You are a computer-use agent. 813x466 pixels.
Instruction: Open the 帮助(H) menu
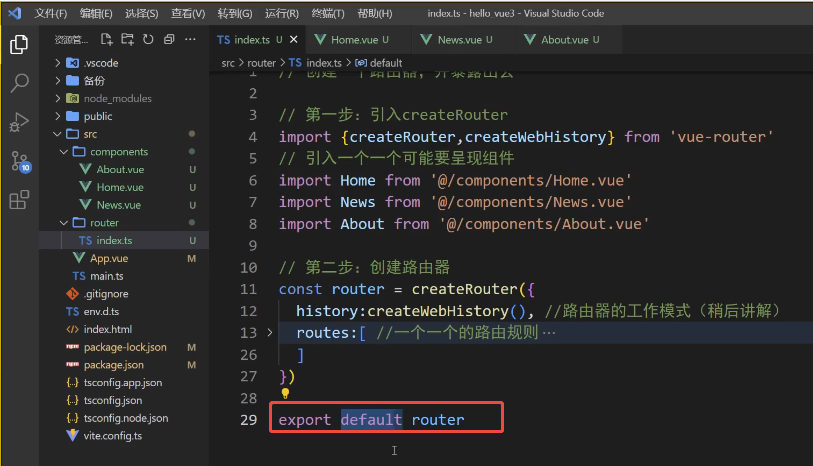374,13
